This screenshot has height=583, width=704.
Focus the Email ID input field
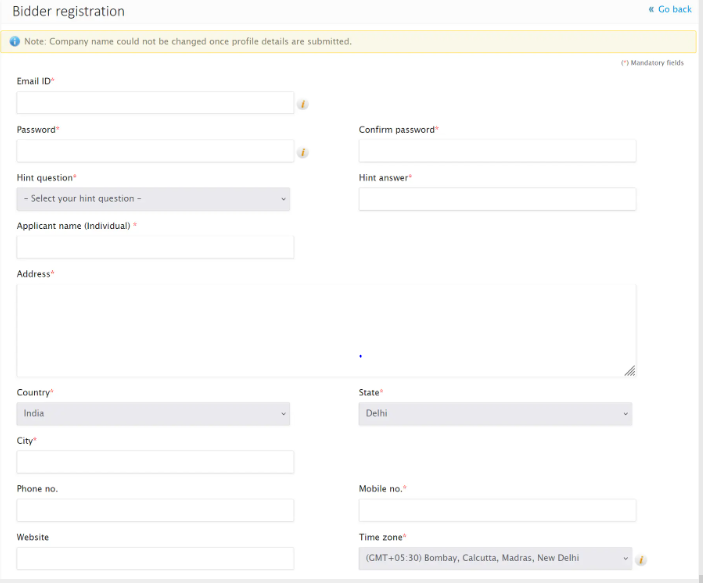point(155,103)
